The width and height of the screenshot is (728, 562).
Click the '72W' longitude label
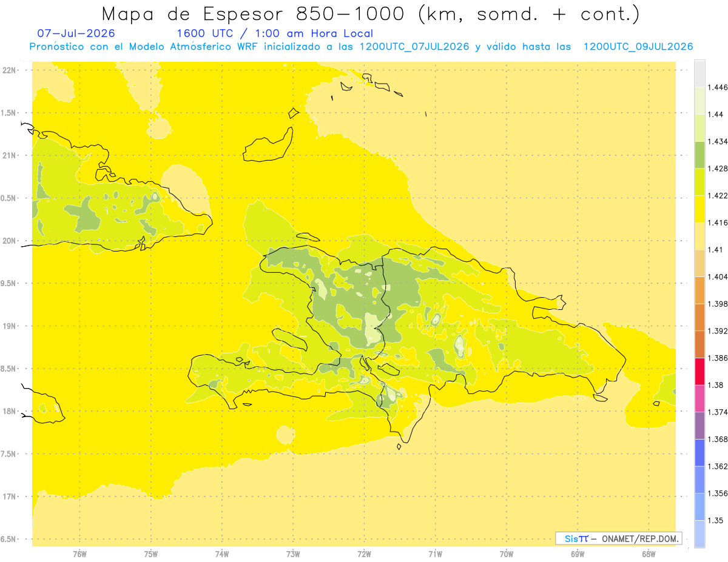[x=364, y=554]
